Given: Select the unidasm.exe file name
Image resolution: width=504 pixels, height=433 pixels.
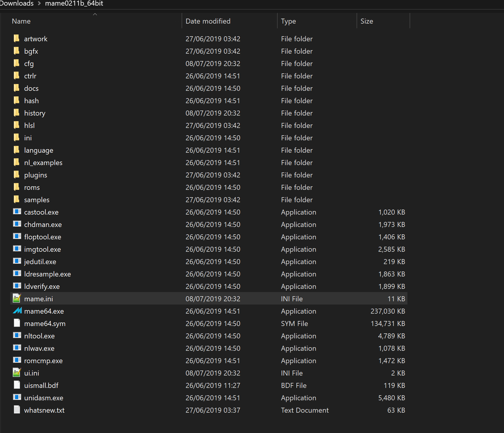Looking at the screenshot, I should click(44, 398).
